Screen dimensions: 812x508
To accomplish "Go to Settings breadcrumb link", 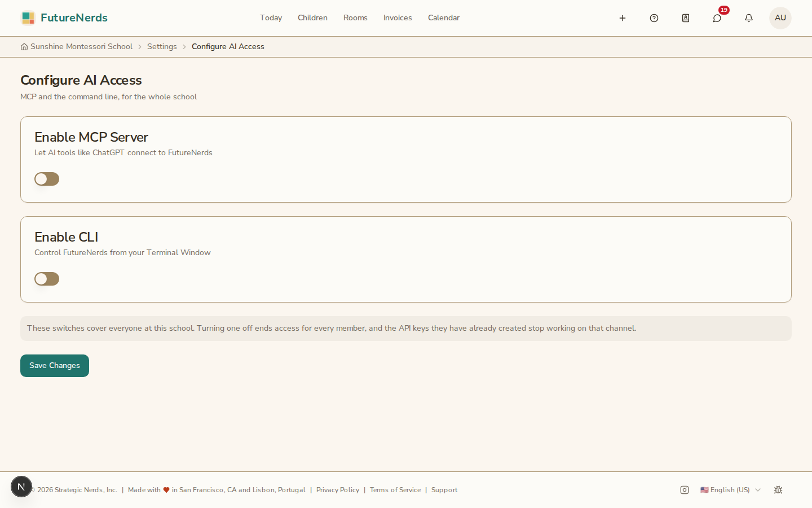I will 162,47.
